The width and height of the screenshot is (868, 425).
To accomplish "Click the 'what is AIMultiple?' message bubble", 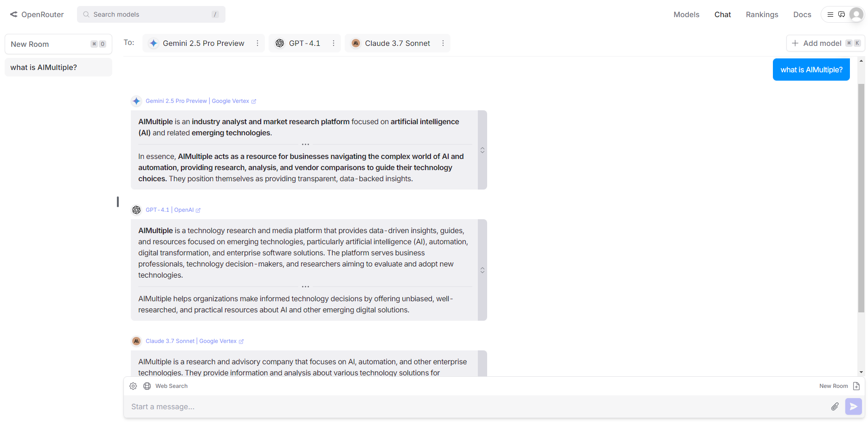I will [x=811, y=70].
